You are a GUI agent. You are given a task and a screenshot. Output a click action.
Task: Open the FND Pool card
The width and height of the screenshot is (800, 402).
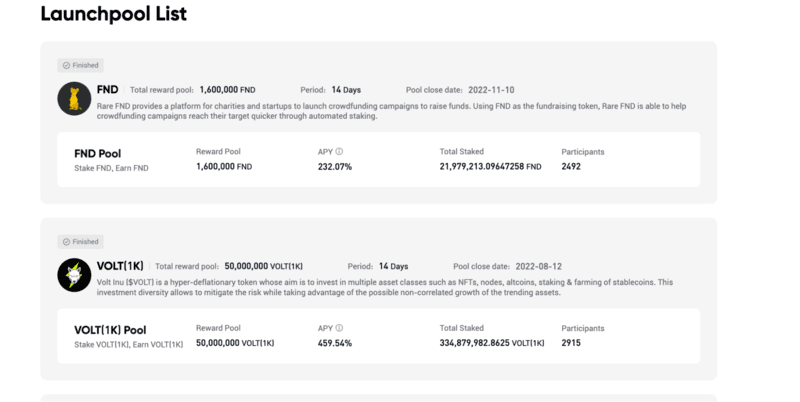pos(379,160)
